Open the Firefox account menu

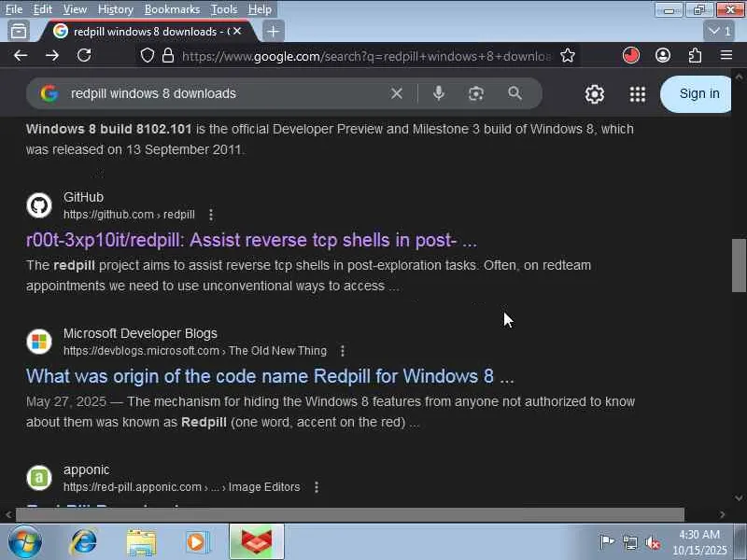[663, 56]
